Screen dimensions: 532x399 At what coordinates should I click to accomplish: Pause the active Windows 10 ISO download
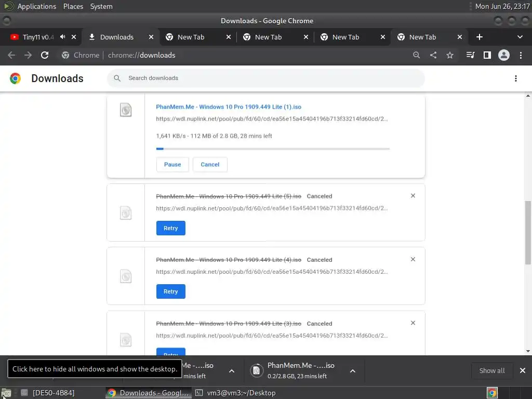pyautogui.click(x=172, y=165)
